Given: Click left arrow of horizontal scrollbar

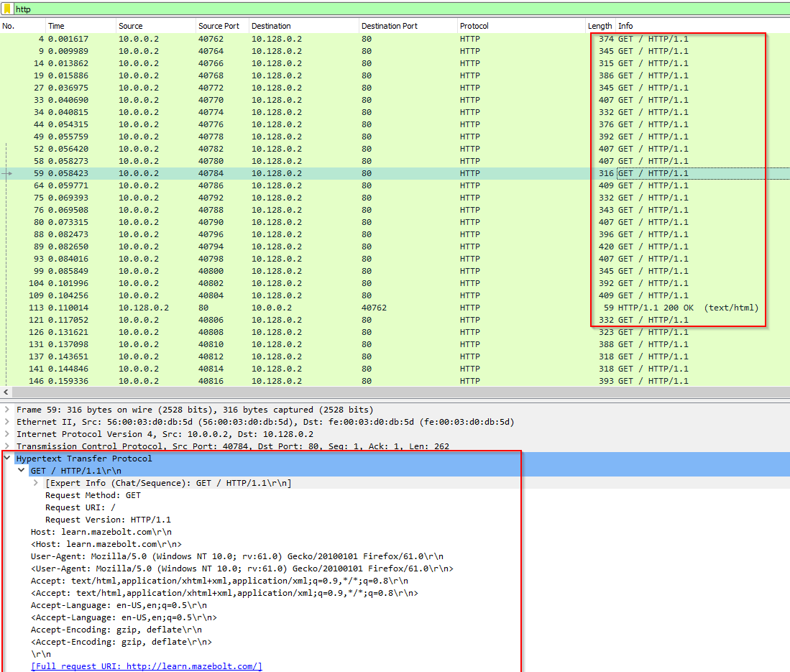Looking at the screenshot, I should [6, 392].
